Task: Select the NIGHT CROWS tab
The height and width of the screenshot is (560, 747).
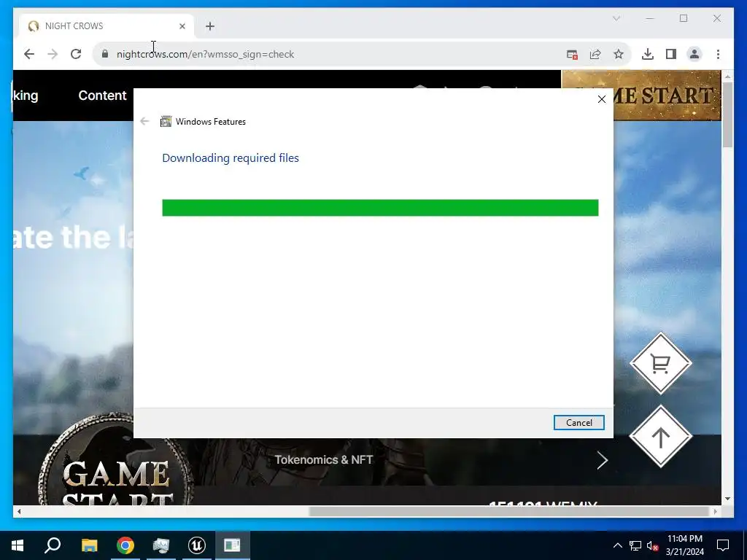Action: [x=107, y=26]
